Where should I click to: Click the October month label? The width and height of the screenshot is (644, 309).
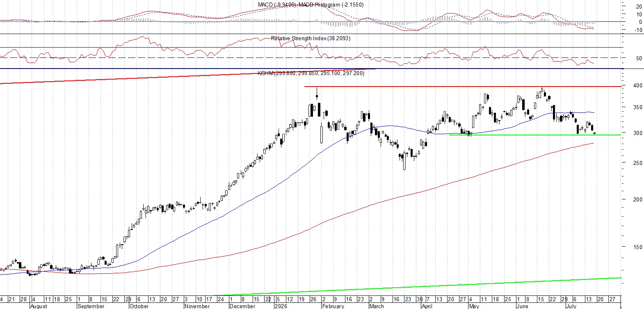point(139,306)
